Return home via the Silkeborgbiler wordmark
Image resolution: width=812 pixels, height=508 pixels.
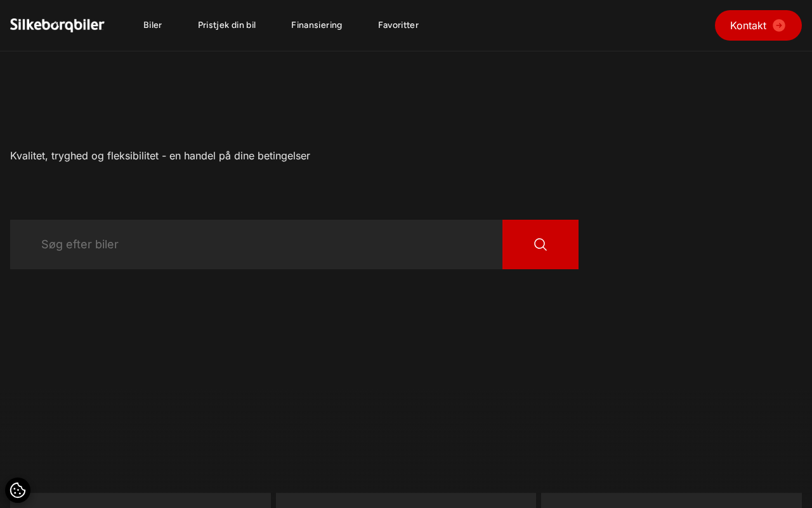coord(57,25)
